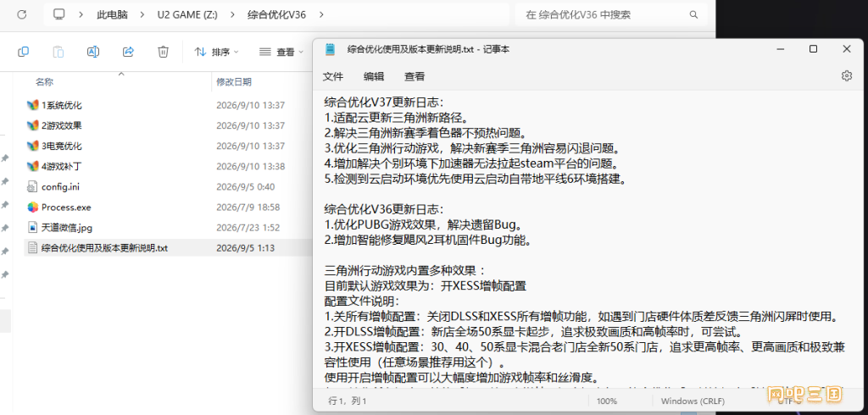The width and height of the screenshot is (868, 415).
Task: Click date 2026/7/9 18:58 of Process.exe
Action: coord(248,207)
